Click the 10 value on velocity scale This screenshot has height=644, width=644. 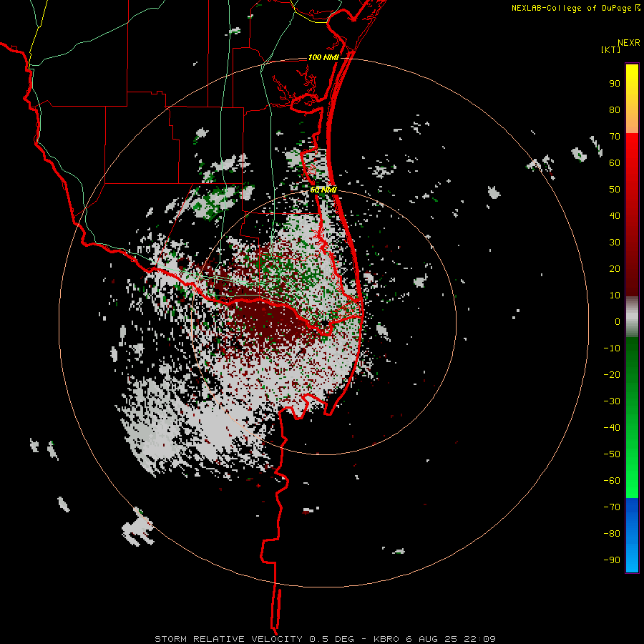pyautogui.click(x=615, y=296)
